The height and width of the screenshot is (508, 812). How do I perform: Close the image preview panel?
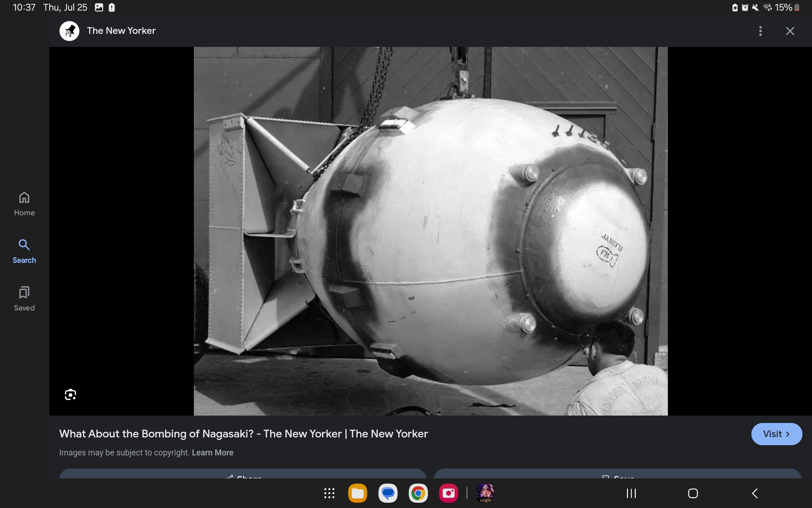(790, 31)
